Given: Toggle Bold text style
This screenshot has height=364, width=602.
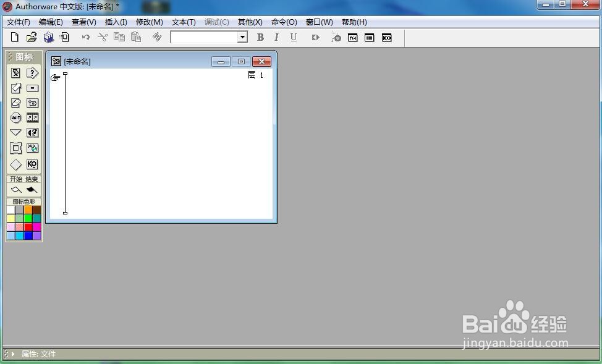Looking at the screenshot, I should [260, 37].
